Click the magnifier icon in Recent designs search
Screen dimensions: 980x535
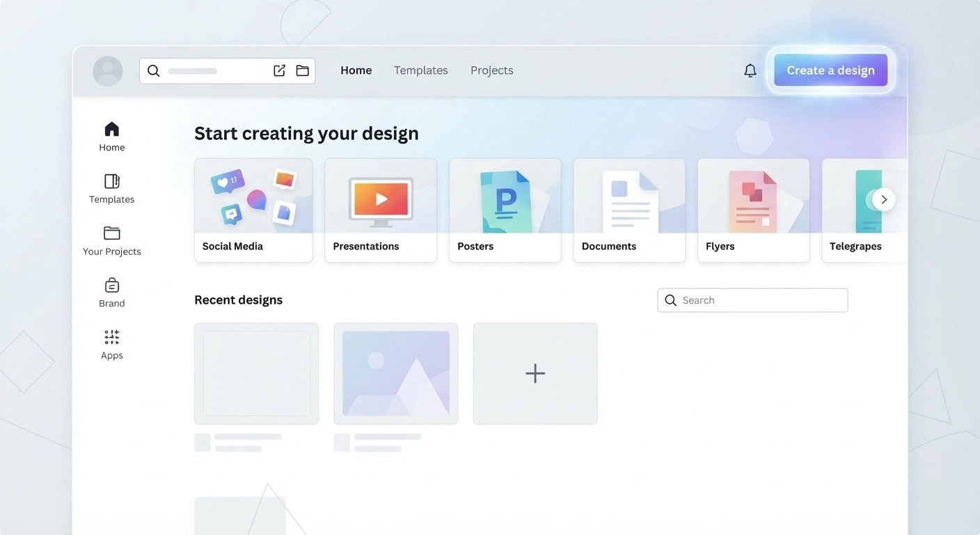670,300
